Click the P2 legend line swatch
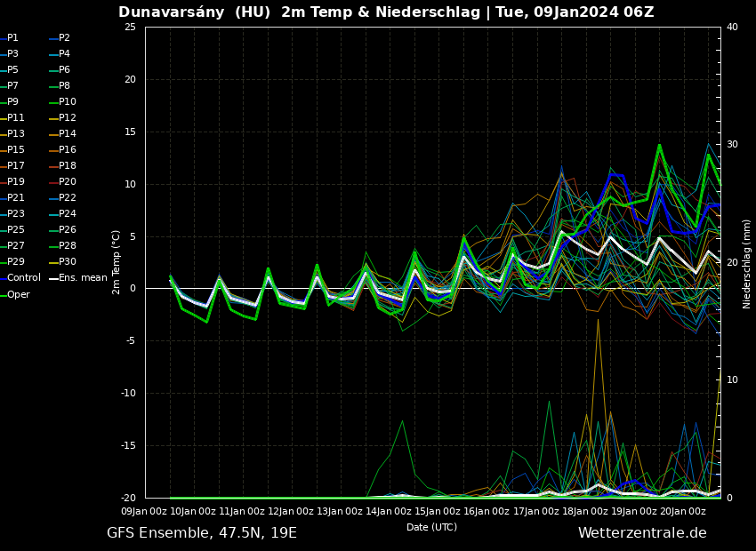This screenshot has height=551, width=756. click(53, 39)
